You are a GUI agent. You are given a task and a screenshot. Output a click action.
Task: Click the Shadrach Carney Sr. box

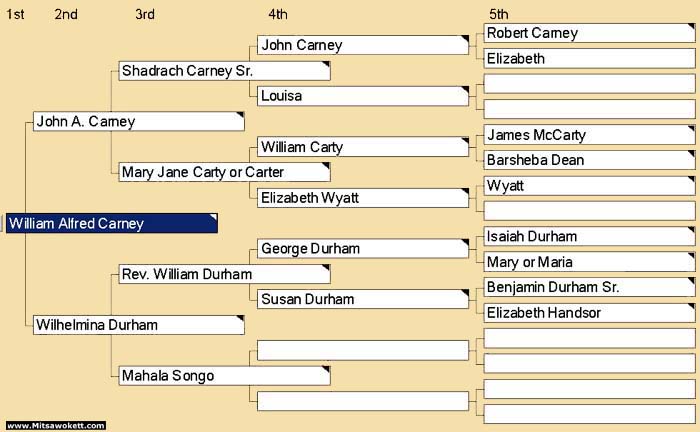point(225,71)
